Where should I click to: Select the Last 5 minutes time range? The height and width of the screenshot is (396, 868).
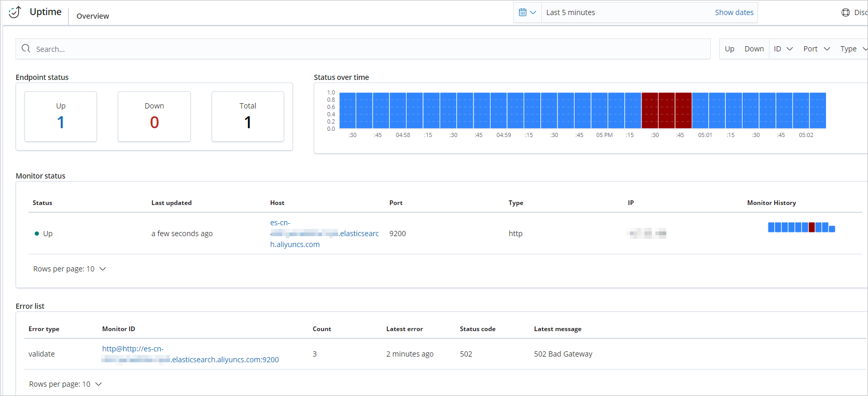click(570, 12)
